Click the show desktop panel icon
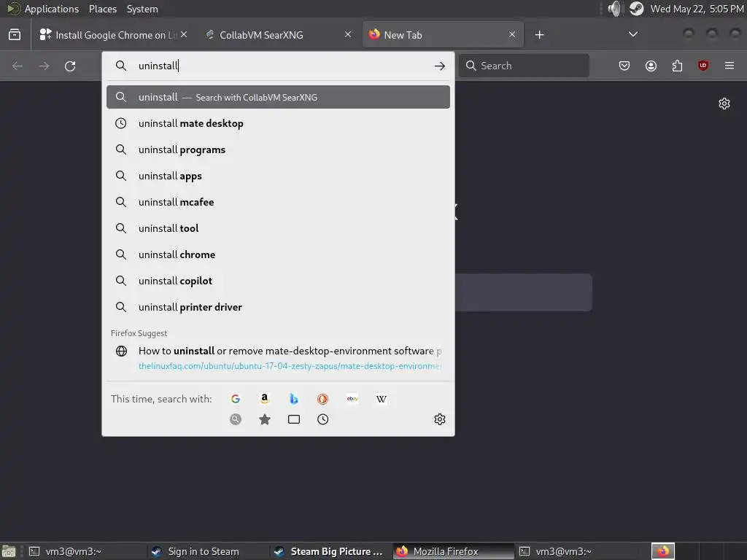Image resolution: width=747 pixels, height=560 pixels. coord(9,551)
